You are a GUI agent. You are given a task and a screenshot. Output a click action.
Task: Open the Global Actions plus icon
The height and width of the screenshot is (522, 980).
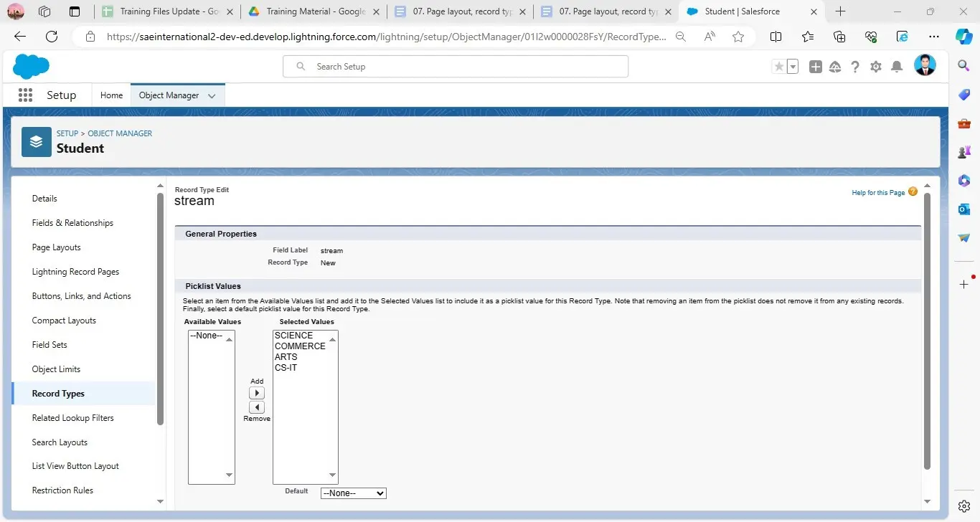tap(816, 67)
